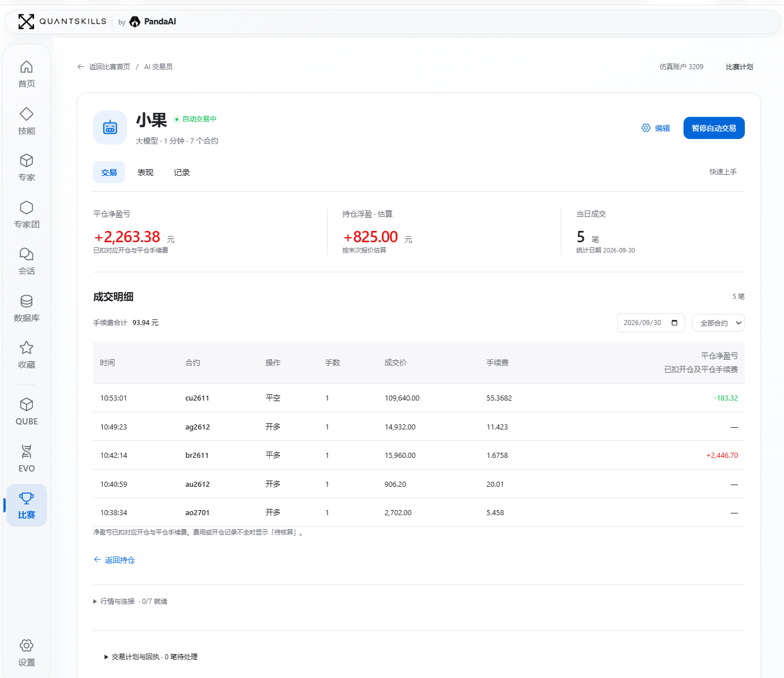Viewport: 784px width, 678px height.
Task: Open the 收藏 star icon
Action: coord(27,348)
